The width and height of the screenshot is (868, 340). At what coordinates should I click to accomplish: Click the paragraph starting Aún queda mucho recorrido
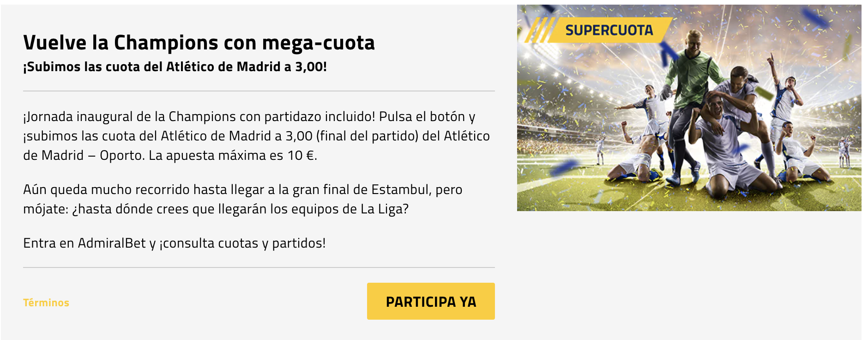coord(243,199)
